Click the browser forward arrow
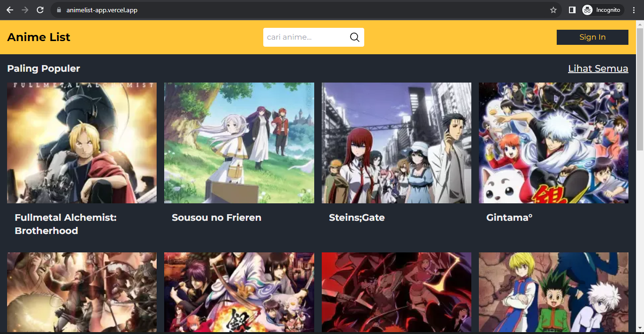644x334 pixels. (x=25, y=10)
